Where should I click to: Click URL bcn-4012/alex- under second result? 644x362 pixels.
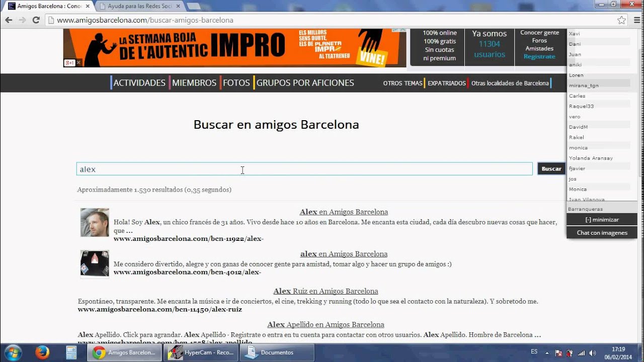pyautogui.click(x=187, y=273)
